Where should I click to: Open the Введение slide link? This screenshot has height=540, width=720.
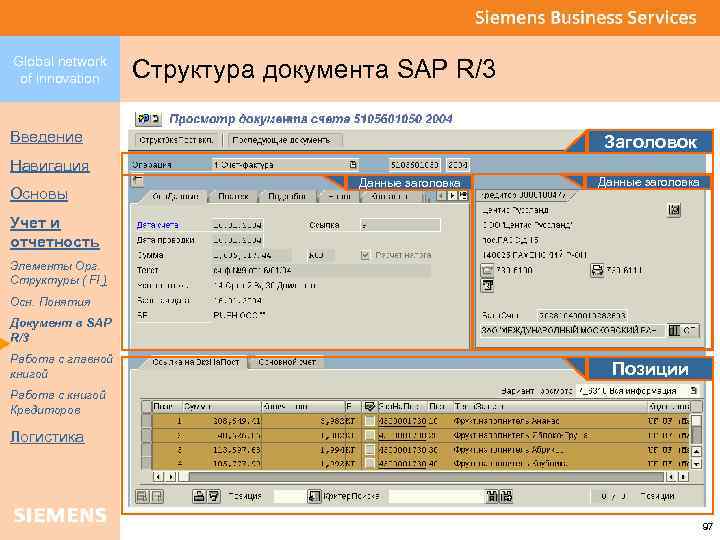pos(46,137)
